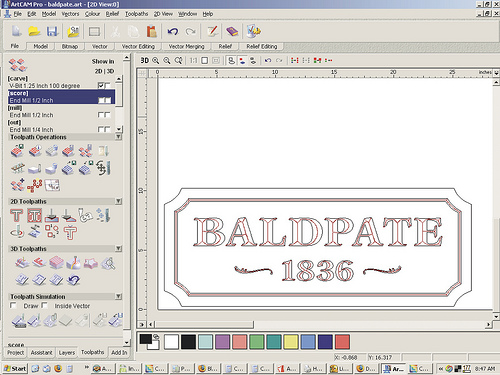Click the Save Toolpaths icon, first in Operations
500x375 pixels.
(x=17, y=151)
